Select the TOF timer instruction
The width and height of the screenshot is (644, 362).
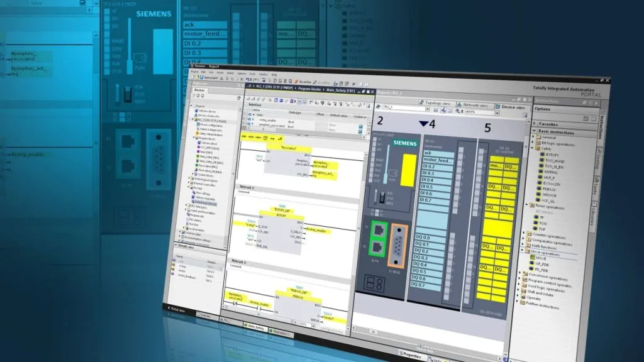coord(540,229)
